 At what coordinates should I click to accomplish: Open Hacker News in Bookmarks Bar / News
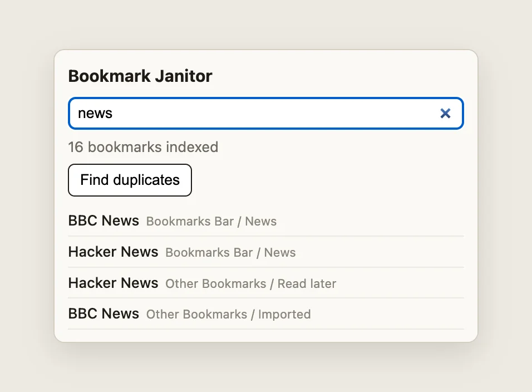[x=265, y=252]
